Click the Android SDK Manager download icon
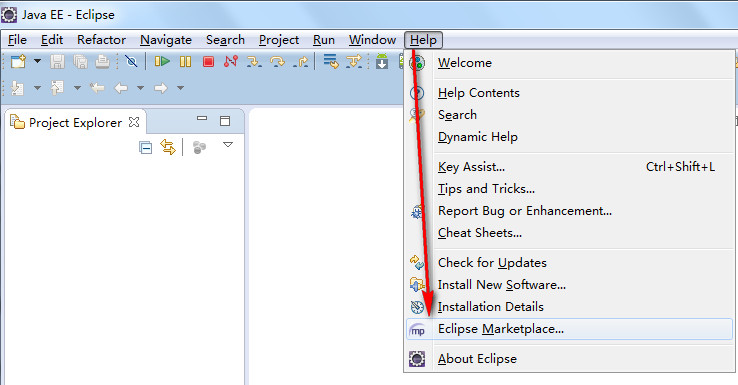The height and width of the screenshot is (385, 738). tap(382, 62)
